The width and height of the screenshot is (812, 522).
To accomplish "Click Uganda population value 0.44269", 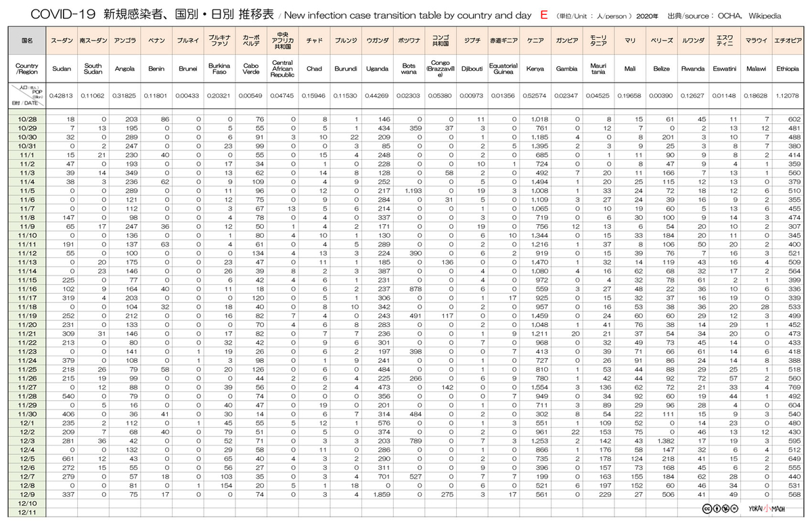I will [x=376, y=96].
